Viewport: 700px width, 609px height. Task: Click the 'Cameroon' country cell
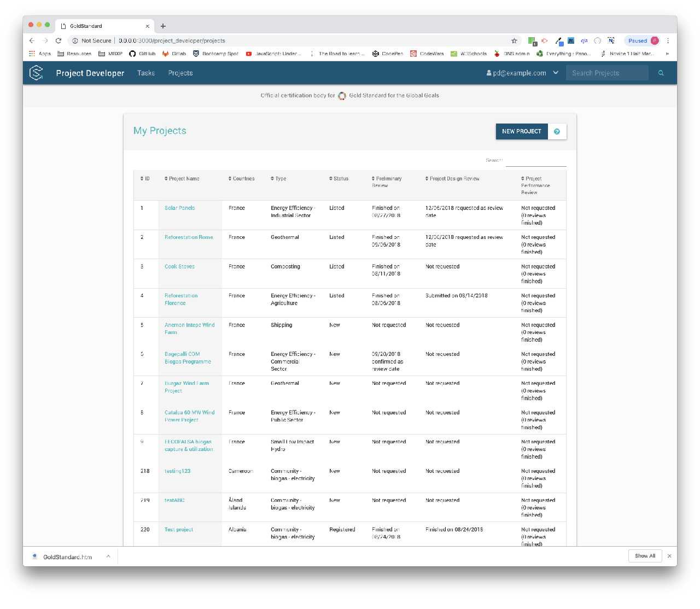tap(241, 471)
